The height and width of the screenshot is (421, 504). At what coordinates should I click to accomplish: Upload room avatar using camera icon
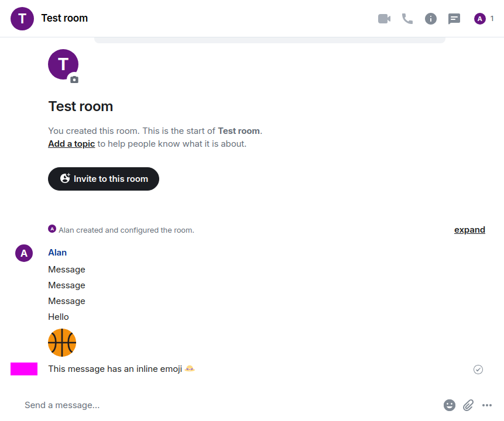click(x=74, y=80)
